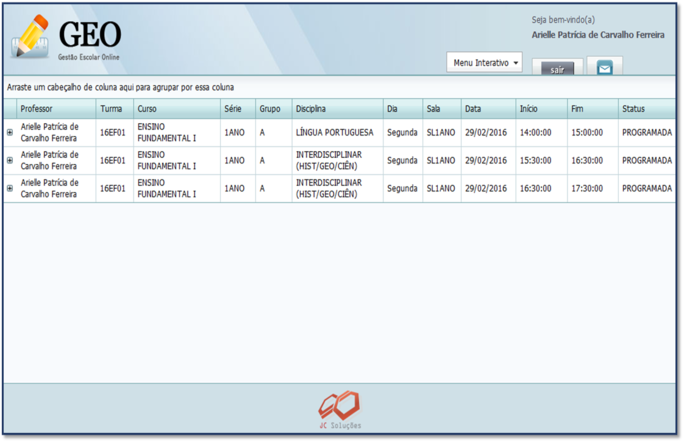
Task: Open the mail envelope icon
Action: click(605, 68)
